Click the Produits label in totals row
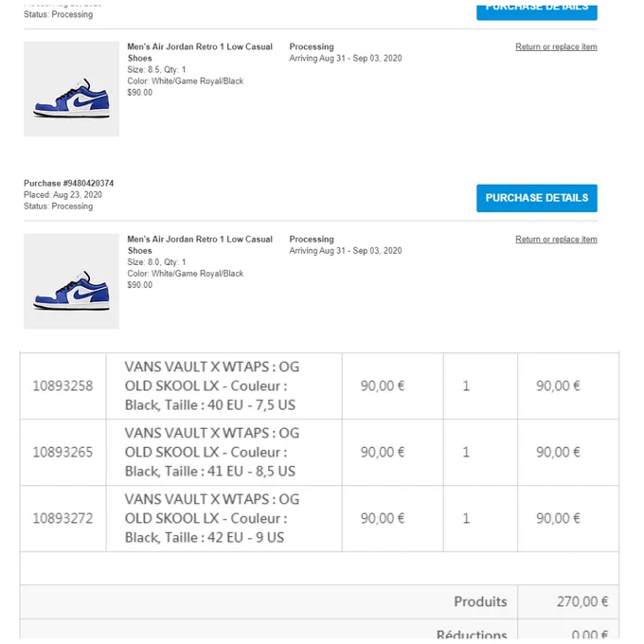This screenshot has width=644, height=644. pos(480,601)
